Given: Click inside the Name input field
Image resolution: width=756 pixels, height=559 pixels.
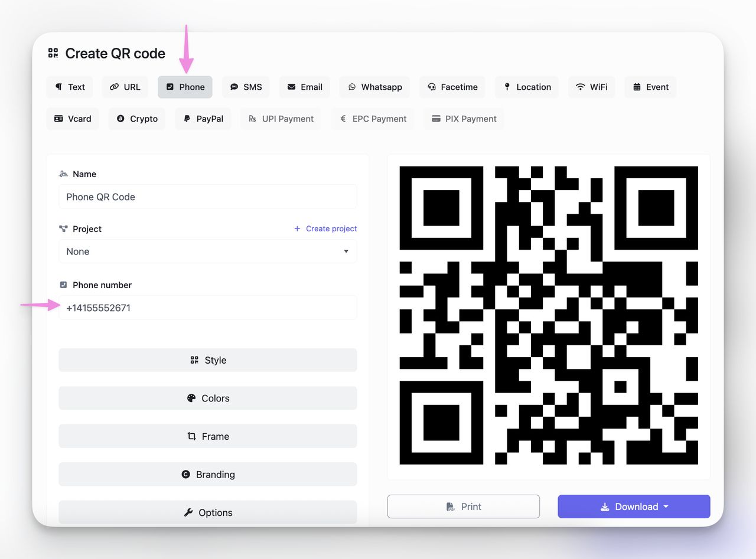Looking at the screenshot, I should click(208, 197).
